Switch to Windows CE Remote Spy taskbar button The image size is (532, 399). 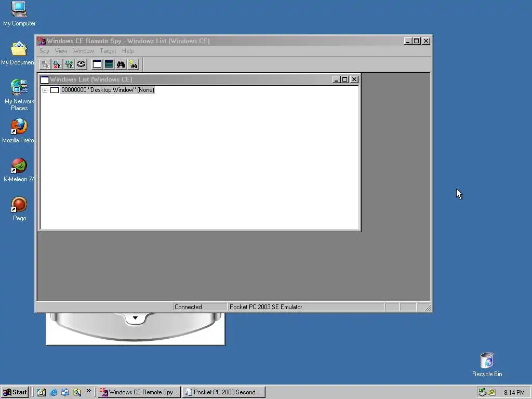(139, 392)
